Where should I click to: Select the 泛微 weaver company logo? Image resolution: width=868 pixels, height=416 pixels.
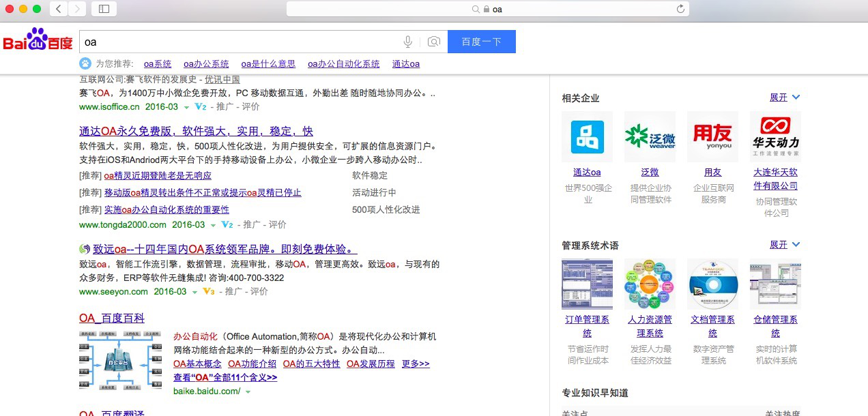[x=650, y=136]
